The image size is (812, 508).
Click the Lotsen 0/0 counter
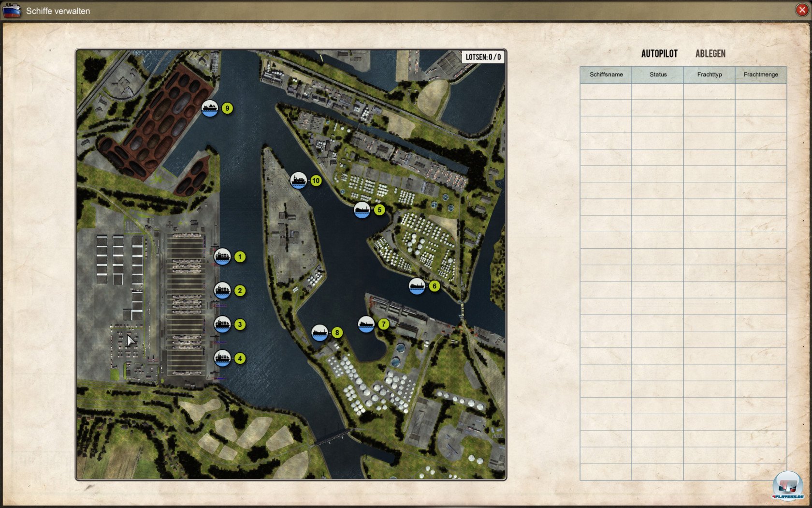[483, 57]
